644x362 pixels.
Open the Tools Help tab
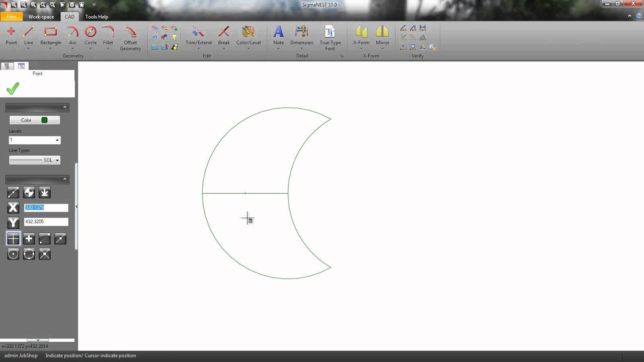coord(97,17)
